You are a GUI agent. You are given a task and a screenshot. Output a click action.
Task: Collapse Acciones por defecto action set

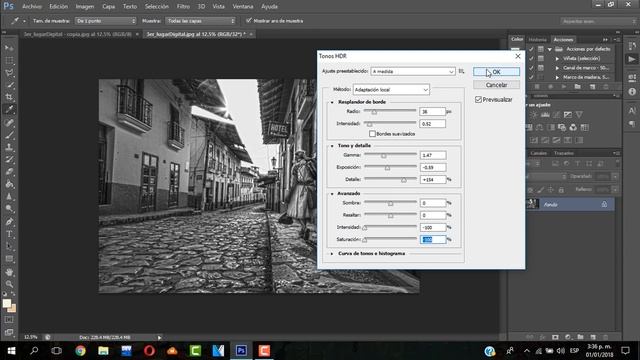coord(550,49)
